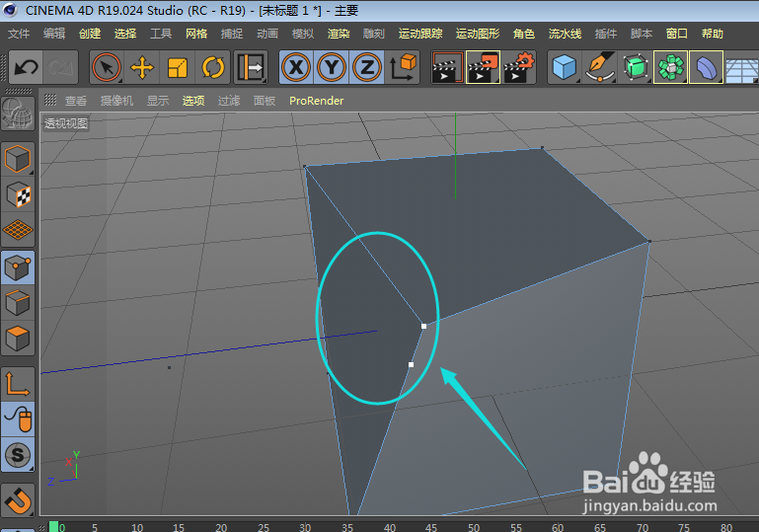Open the 文件 menu
Image resolution: width=759 pixels, height=532 pixels.
coord(19,34)
